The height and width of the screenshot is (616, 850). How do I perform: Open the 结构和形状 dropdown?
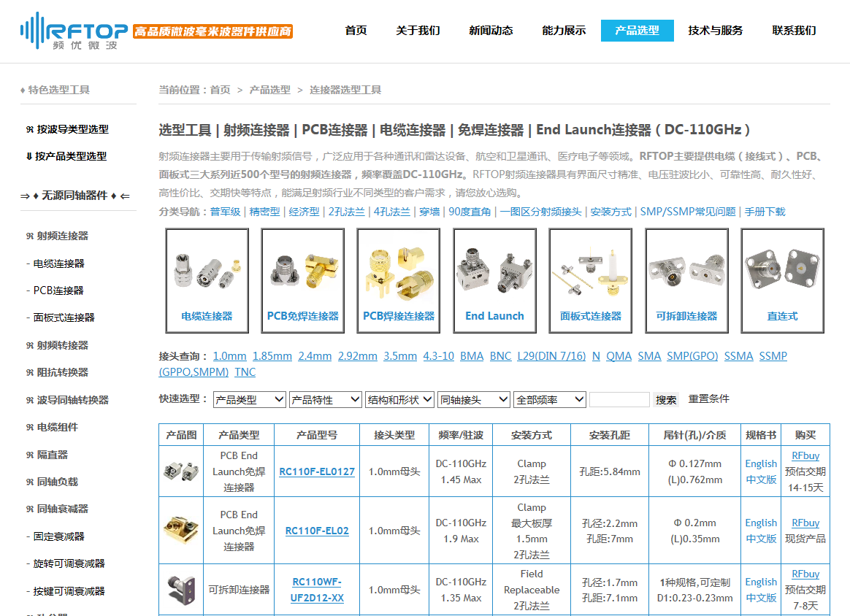pos(399,400)
